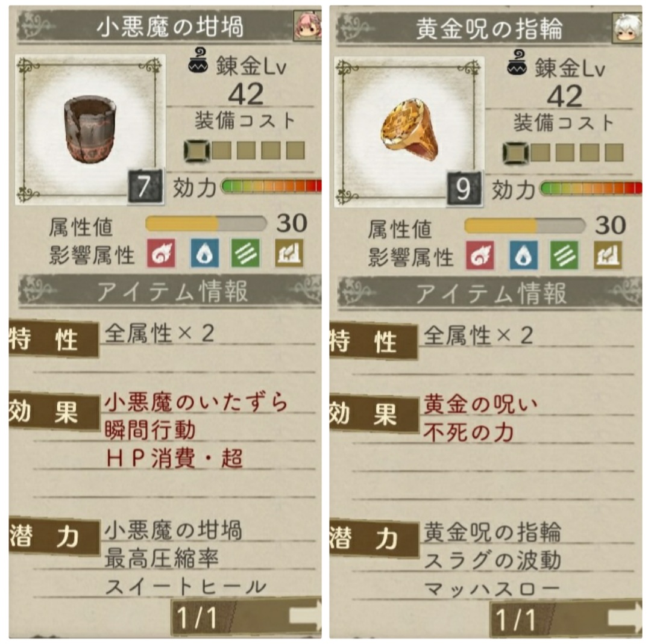
Task: Click the 黄金の呪い effect text
Action: point(480,404)
